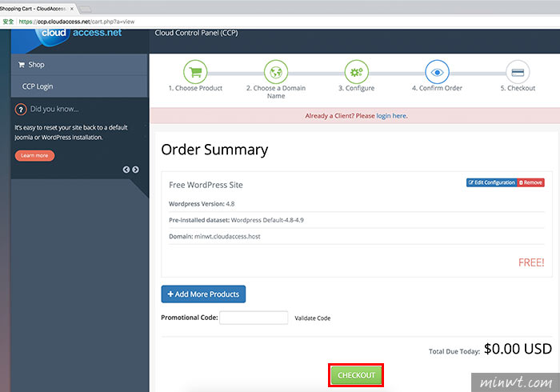Click the '1. Choose Product' step label

pyautogui.click(x=195, y=88)
